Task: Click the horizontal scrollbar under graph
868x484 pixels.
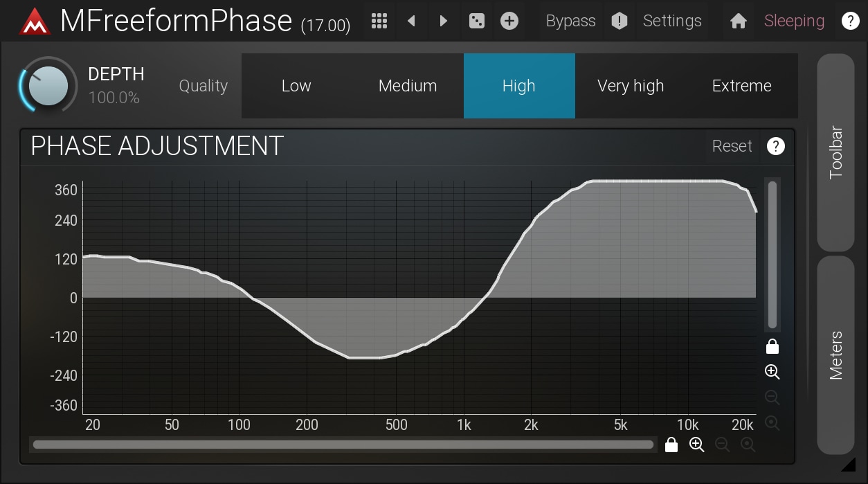Action: [343, 445]
